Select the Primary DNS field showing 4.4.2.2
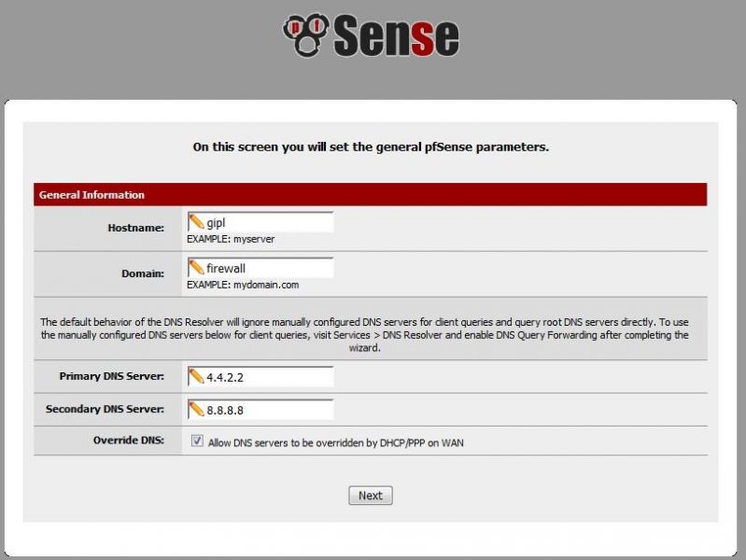 click(x=260, y=377)
